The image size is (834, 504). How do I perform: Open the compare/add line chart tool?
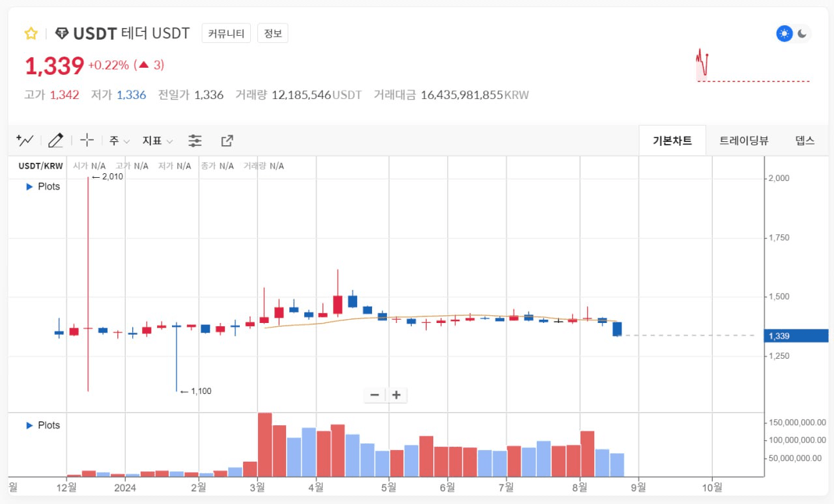coord(25,140)
